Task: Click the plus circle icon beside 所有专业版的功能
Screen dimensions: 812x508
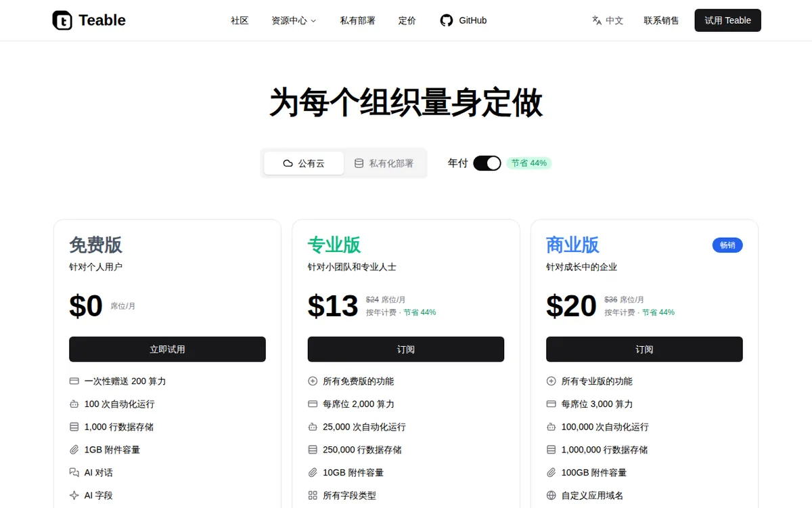Action: tap(551, 381)
